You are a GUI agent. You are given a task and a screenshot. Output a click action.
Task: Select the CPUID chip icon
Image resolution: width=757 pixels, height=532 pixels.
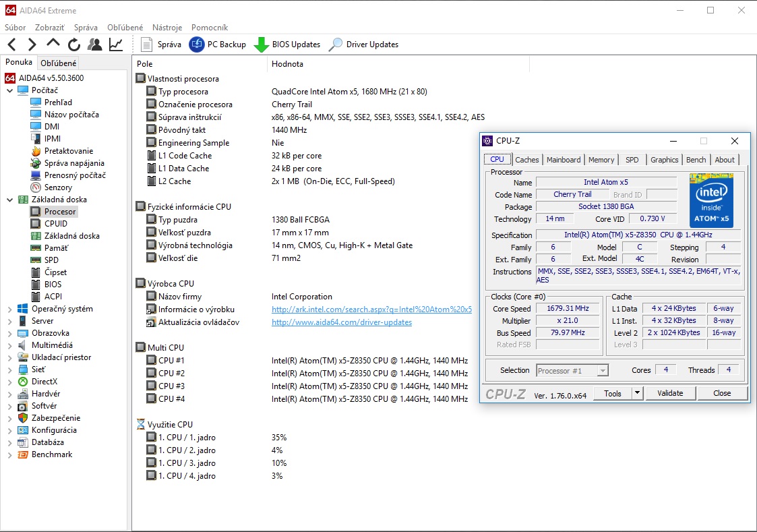pos(36,223)
